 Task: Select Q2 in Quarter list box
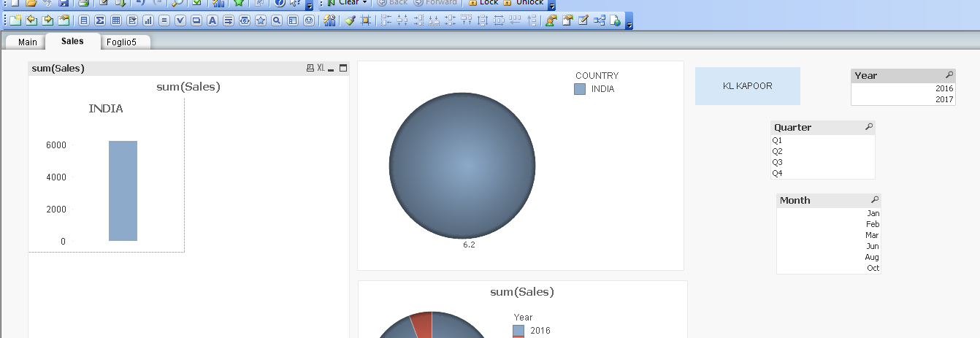pos(822,151)
